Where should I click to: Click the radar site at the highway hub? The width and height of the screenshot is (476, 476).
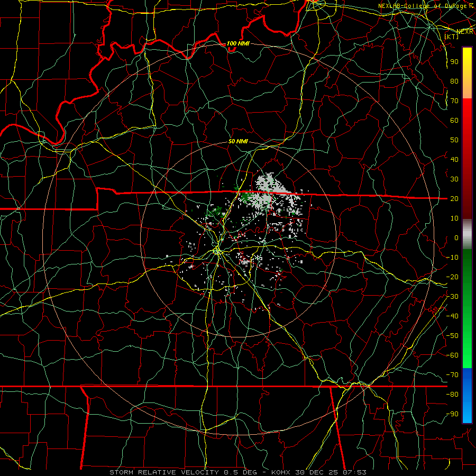(217, 251)
